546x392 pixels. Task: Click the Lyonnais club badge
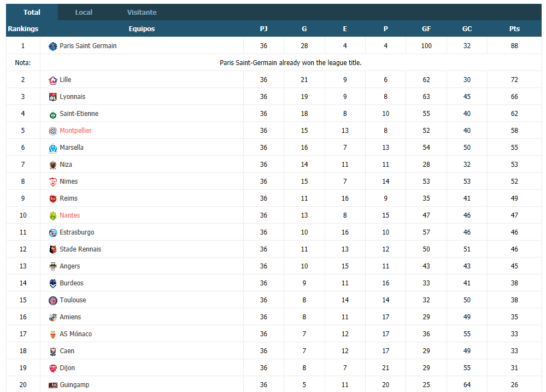[52, 97]
